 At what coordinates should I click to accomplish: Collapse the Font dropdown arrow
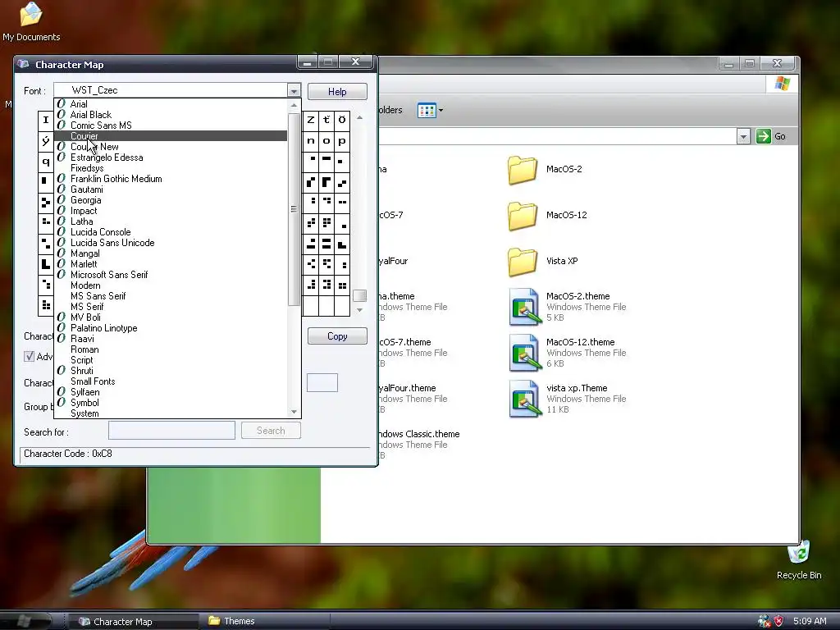(x=294, y=90)
